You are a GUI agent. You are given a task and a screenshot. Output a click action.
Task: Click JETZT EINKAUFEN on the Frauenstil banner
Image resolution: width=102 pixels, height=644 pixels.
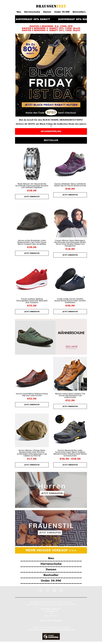tap(50, 533)
